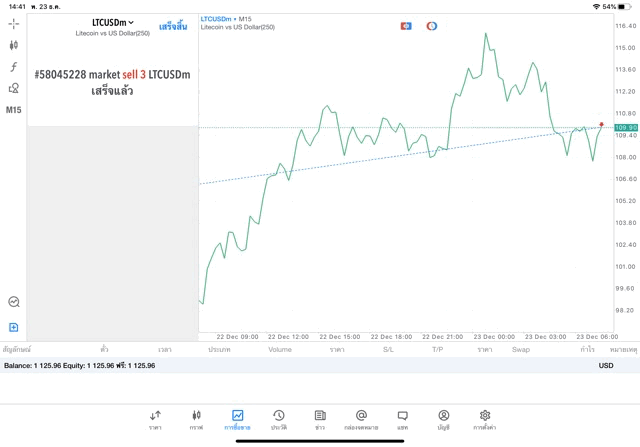Tap the 116.40 price axis label

626,26
